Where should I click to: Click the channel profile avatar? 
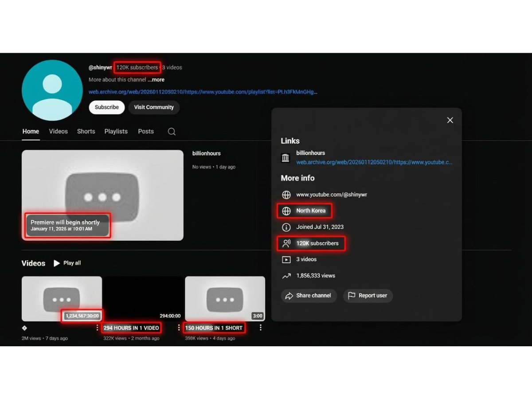[x=52, y=90]
